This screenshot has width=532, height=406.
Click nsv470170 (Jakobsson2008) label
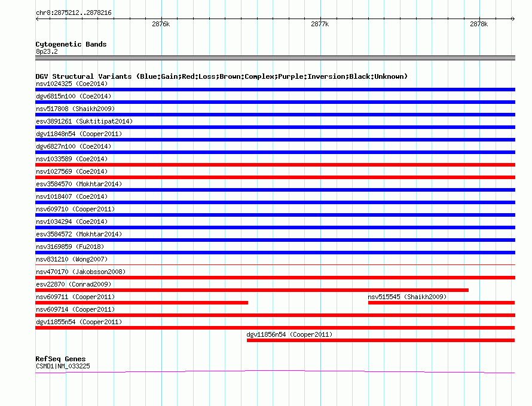81,272
